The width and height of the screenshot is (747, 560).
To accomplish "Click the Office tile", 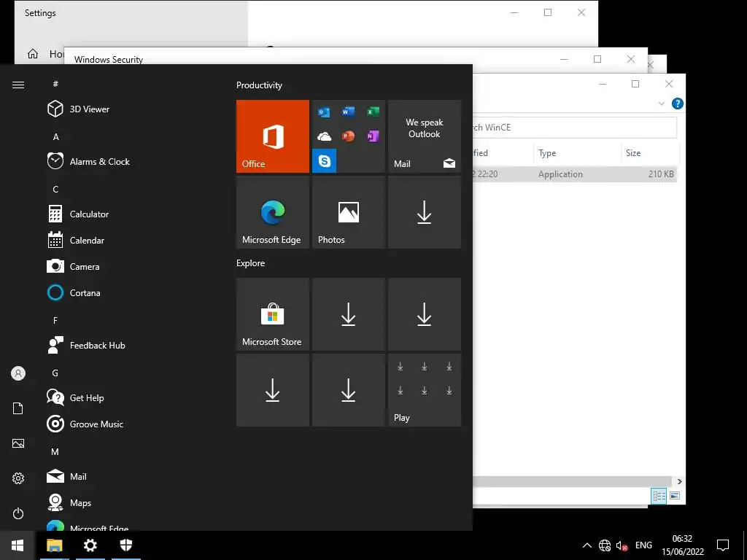I will click(273, 136).
